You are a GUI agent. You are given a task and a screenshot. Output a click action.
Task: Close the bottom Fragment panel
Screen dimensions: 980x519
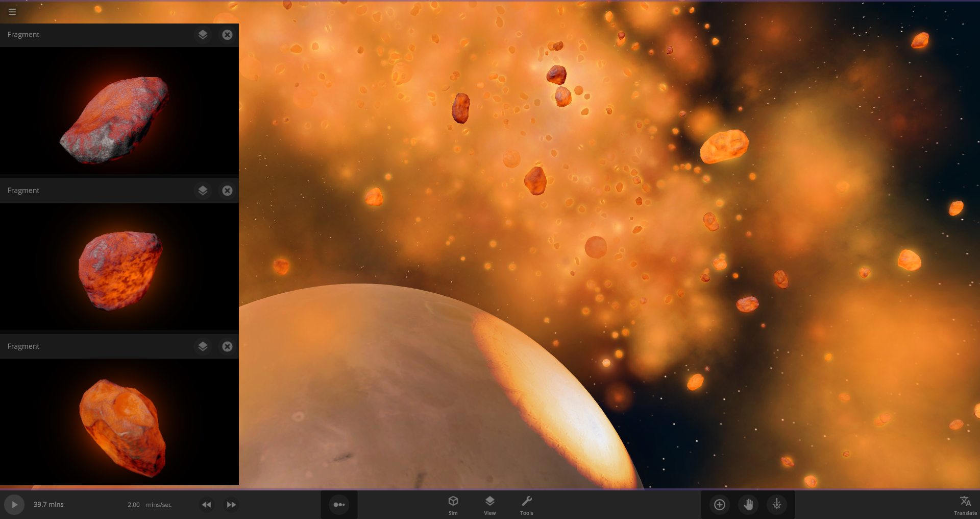pos(227,346)
